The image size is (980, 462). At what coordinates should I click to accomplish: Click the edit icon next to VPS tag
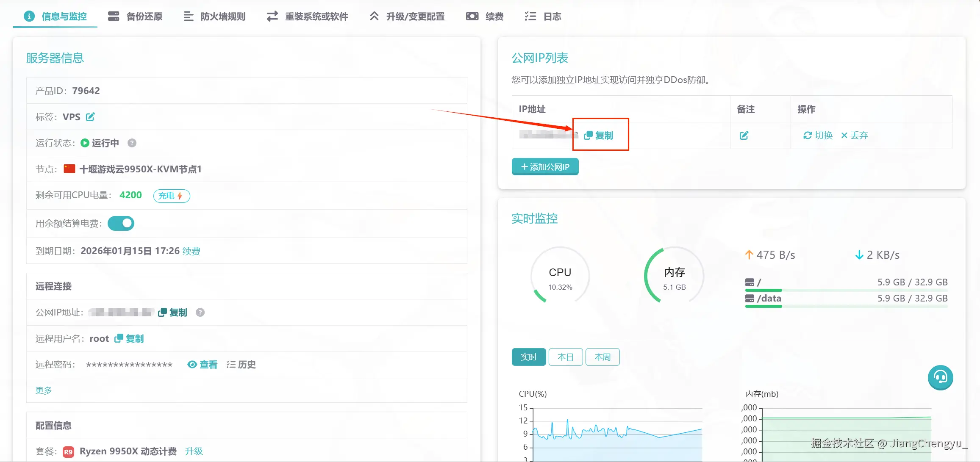tap(90, 117)
